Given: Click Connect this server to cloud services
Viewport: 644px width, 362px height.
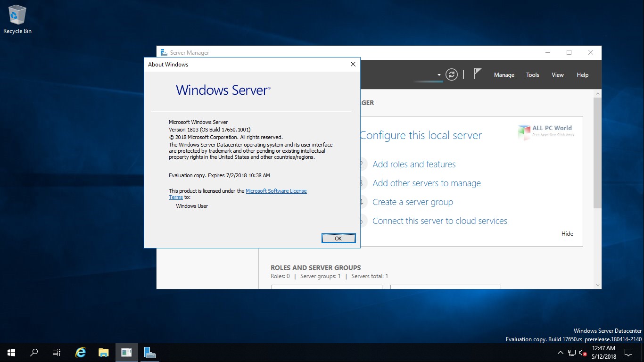Looking at the screenshot, I should [440, 221].
